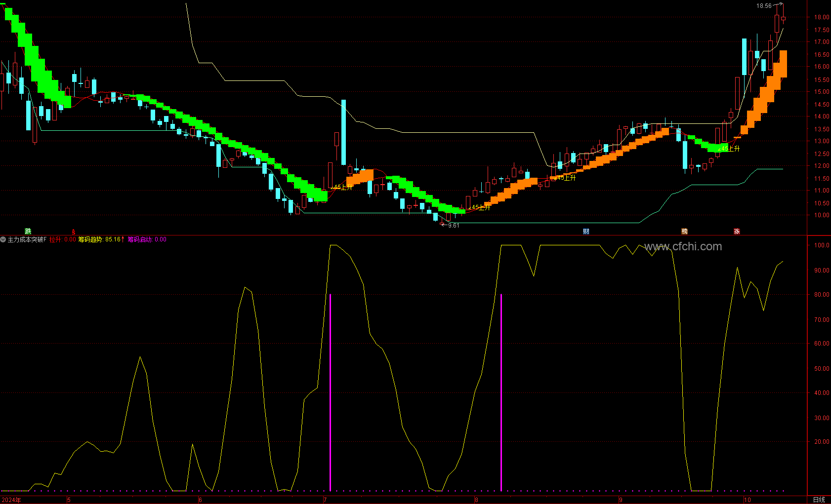The width and height of the screenshot is (831, 504).
Task: Click the month 7 date axis label
Action: click(325, 500)
